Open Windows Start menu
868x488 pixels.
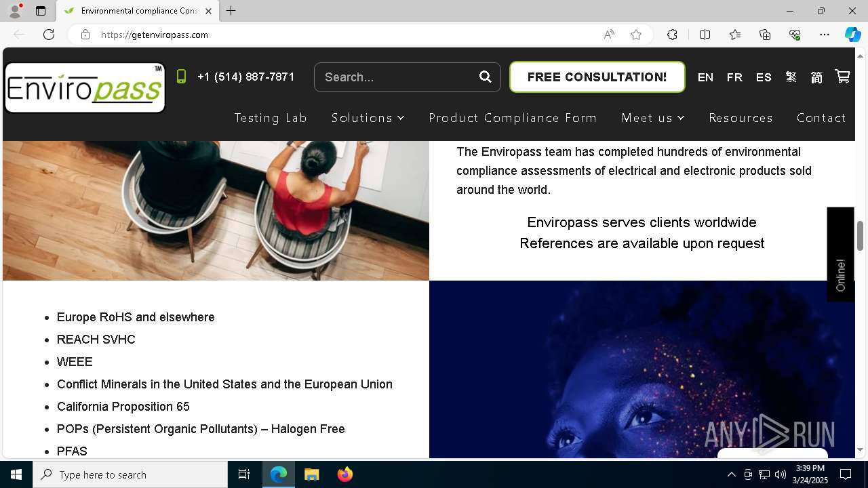[16, 474]
